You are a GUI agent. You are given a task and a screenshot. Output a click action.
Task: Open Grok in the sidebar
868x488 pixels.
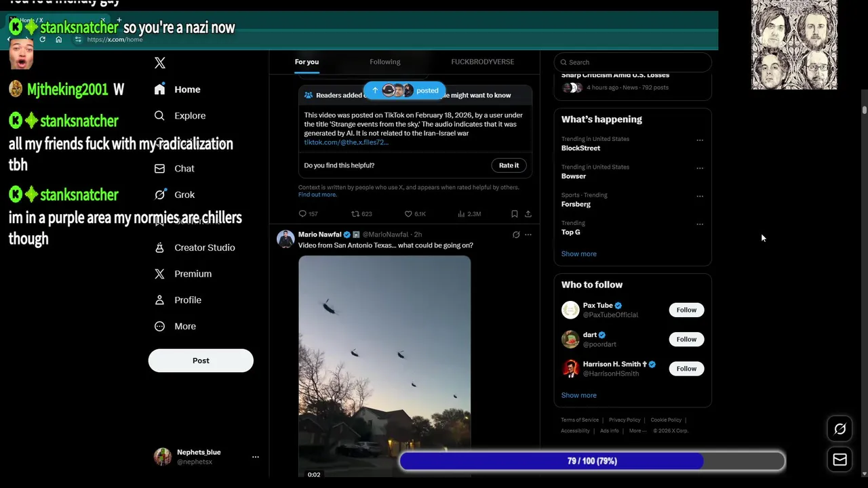coord(175,195)
